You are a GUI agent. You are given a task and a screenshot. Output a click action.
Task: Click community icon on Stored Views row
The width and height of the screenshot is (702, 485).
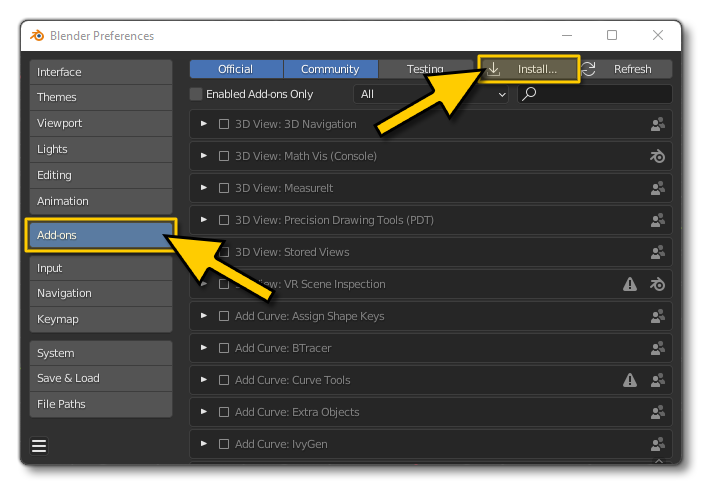coord(657,252)
